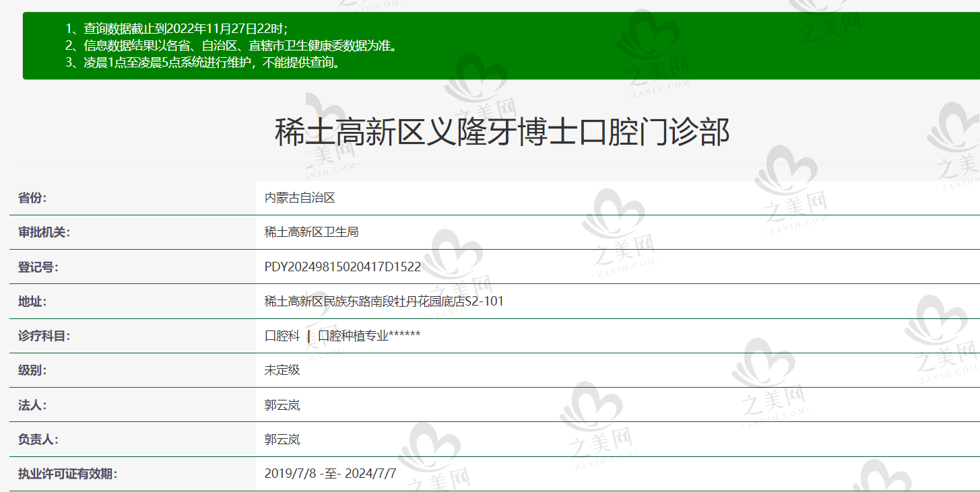
Task: Select 郭云岚 in the 负责人 row
Action: 282,440
